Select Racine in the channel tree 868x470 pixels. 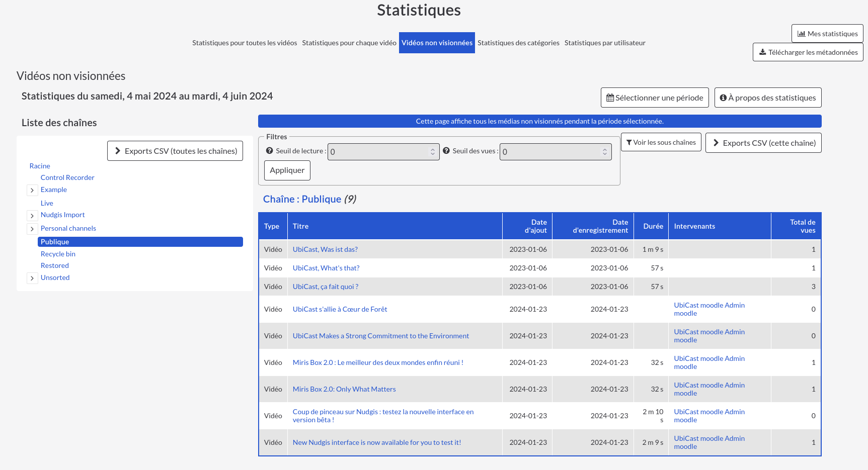pyautogui.click(x=40, y=166)
